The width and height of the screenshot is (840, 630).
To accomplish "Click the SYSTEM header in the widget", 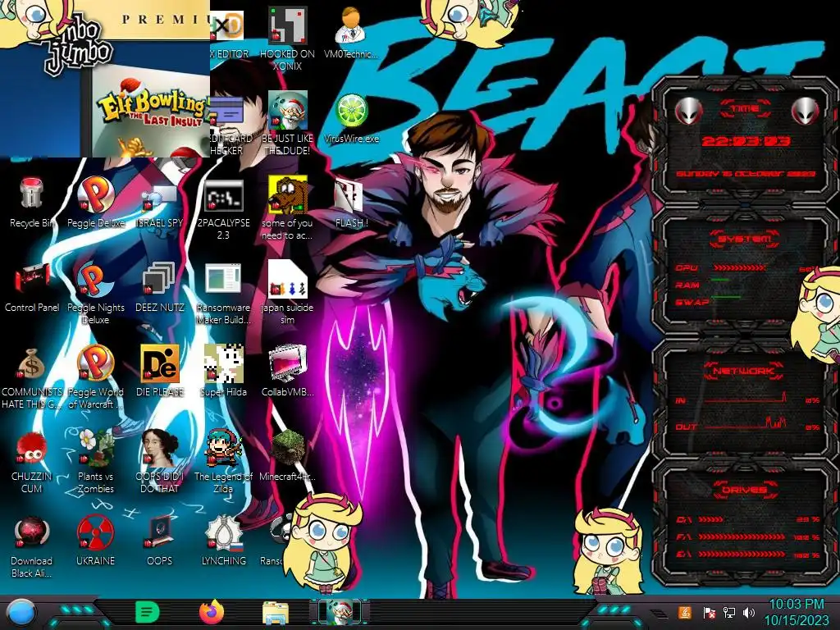I will 745,239.
